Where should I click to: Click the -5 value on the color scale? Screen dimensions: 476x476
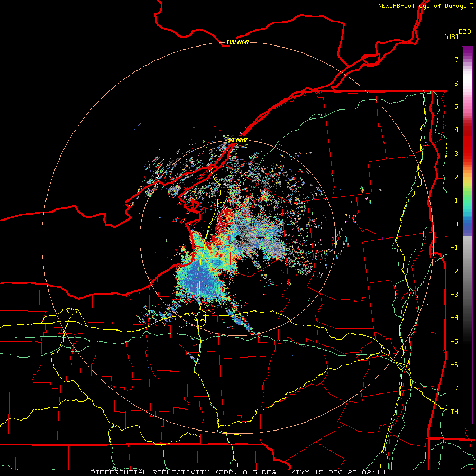coord(454,342)
